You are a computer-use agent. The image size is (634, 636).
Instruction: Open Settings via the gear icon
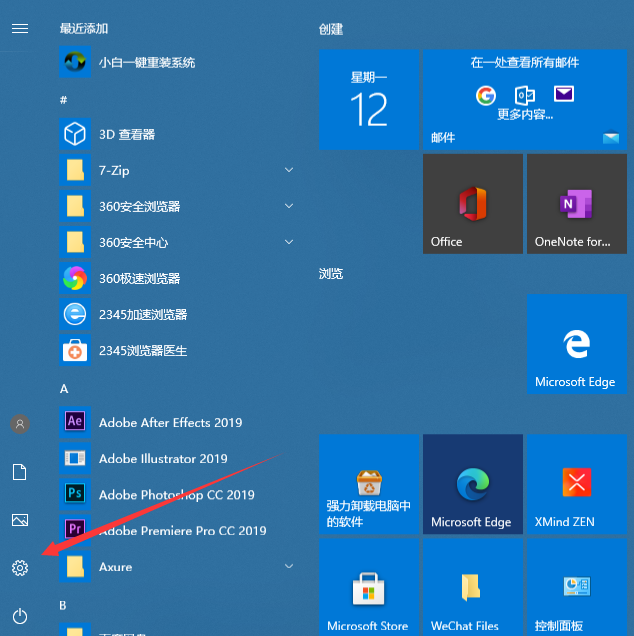(20, 568)
